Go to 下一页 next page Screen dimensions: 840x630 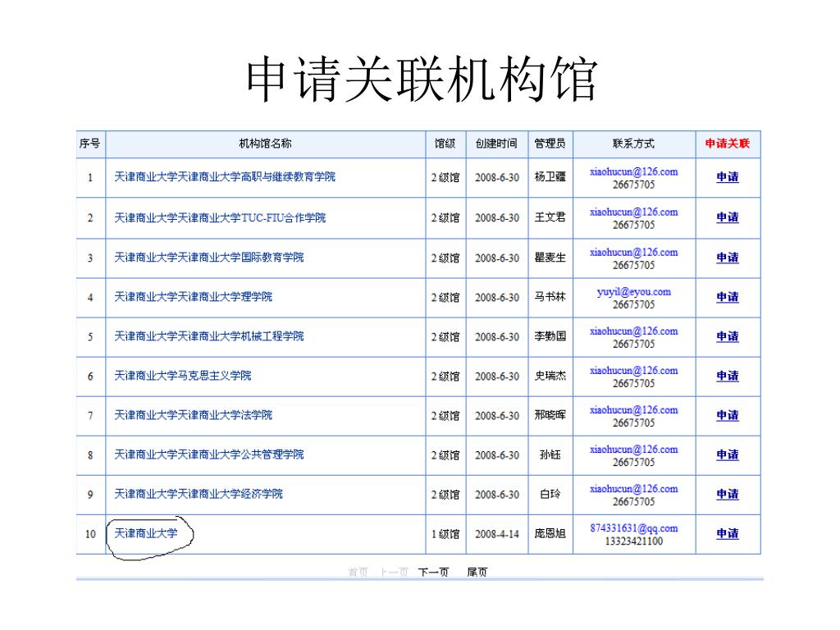(x=433, y=572)
